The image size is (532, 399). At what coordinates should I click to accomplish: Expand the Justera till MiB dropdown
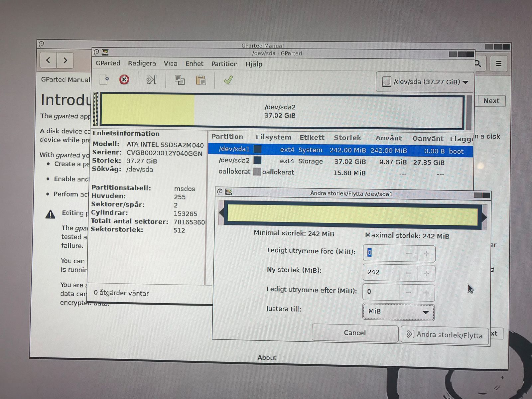coord(398,312)
